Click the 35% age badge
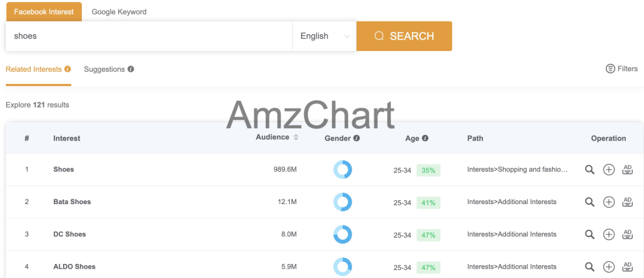The width and height of the screenshot is (644, 278). coord(429,170)
